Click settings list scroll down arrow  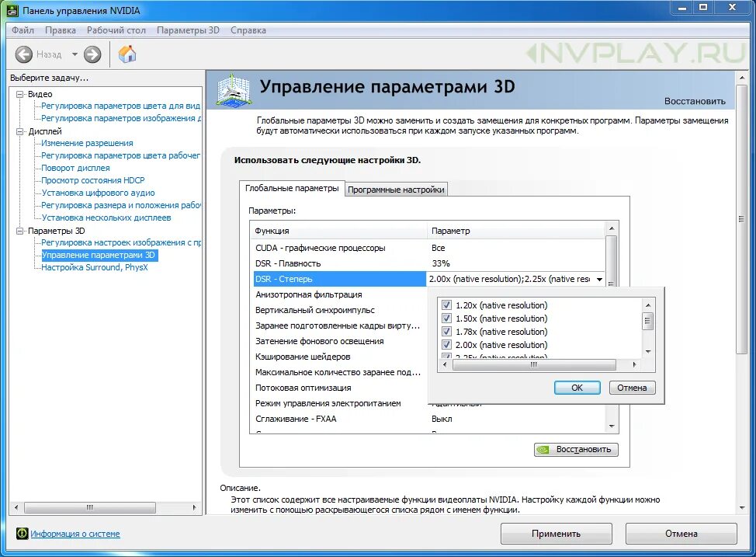tap(612, 426)
